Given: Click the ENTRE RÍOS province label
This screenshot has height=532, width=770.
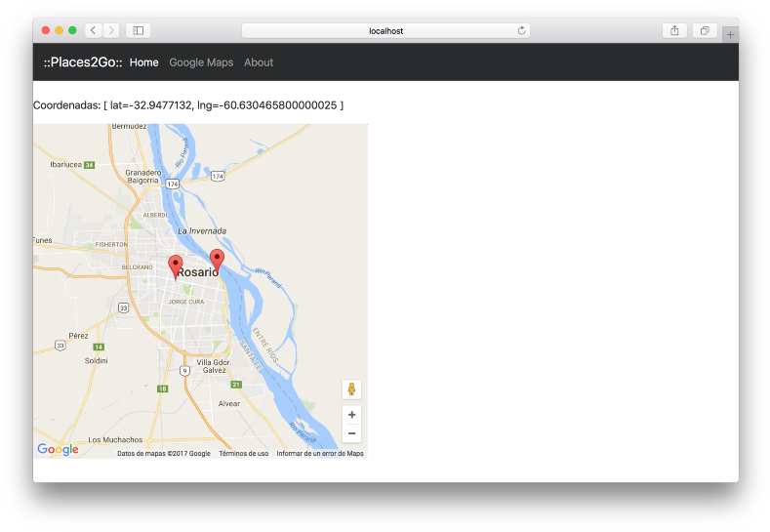Looking at the screenshot, I should tap(265, 345).
